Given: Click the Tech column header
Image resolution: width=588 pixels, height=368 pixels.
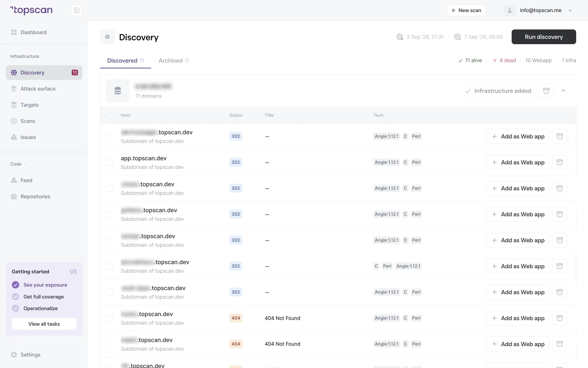Looking at the screenshot, I should click(x=378, y=115).
